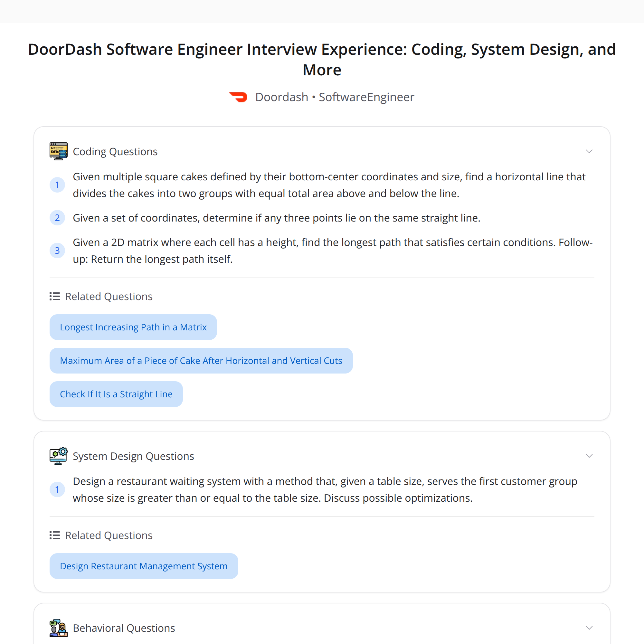Select number badge 2 of three points question
Image resolution: width=644 pixels, height=644 pixels.
coord(57,218)
